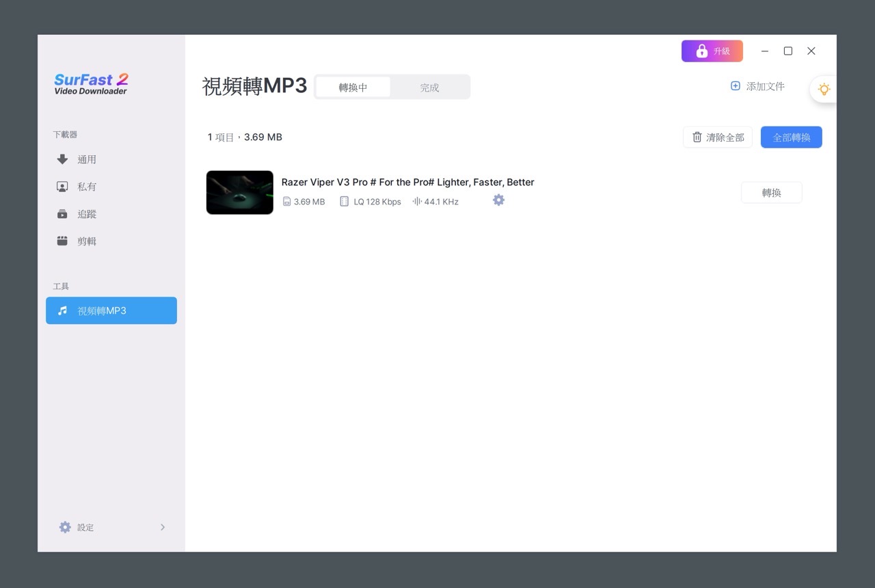Close the SurFast window
The height and width of the screenshot is (588, 875).
tap(811, 51)
